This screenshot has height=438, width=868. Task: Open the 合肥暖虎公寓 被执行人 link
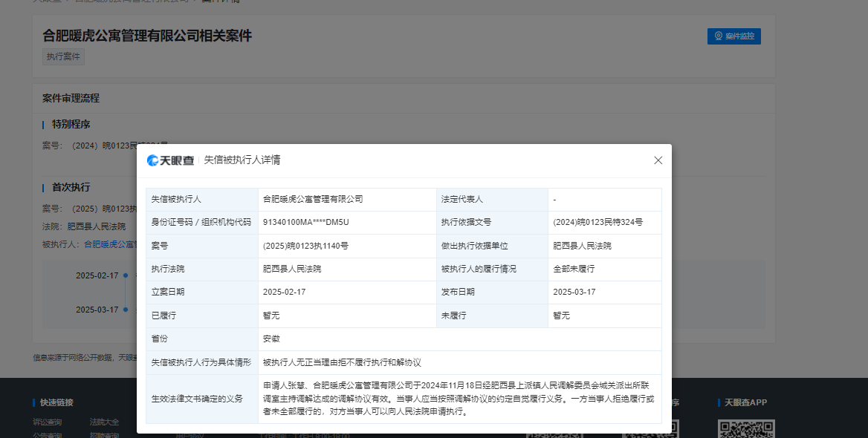pyautogui.click(x=109, y=244)
